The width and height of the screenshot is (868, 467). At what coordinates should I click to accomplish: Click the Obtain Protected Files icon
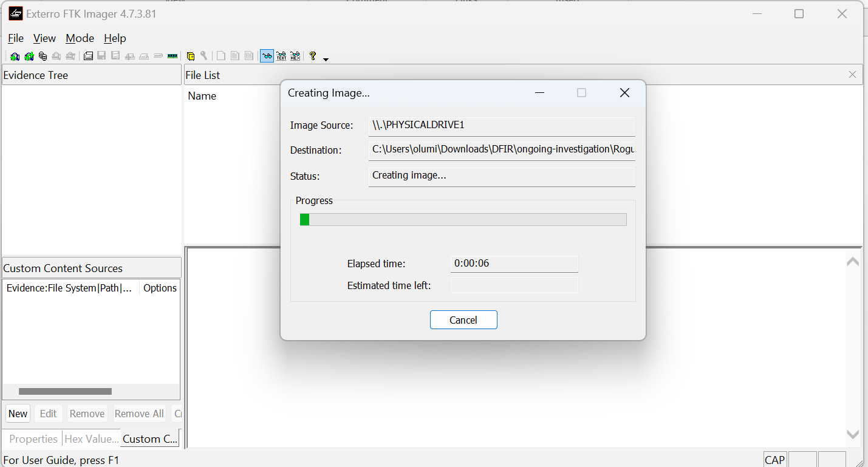[190, 56]
